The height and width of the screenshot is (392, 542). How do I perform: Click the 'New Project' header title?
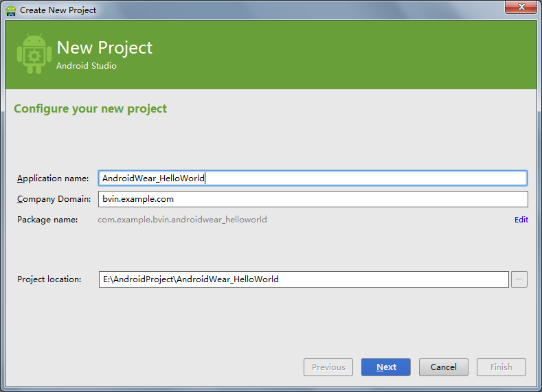click(104, 47)
